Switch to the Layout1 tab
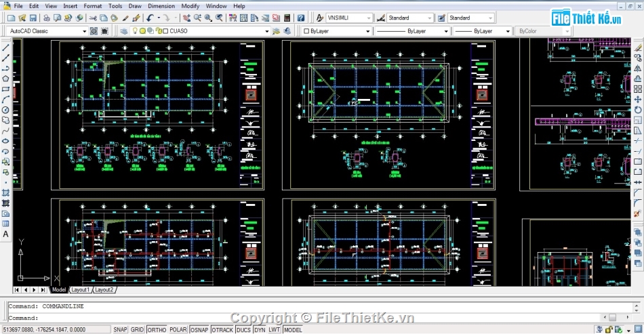The image size is (644, 334). click(80, 290)
